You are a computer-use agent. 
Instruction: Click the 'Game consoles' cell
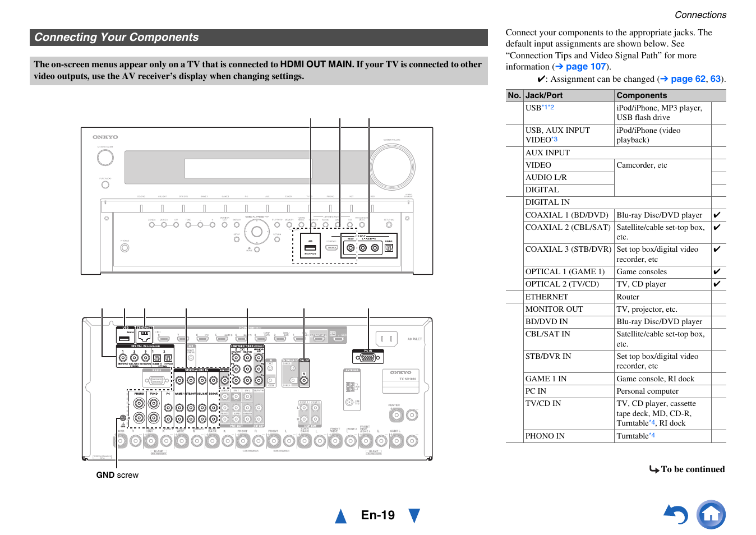click(x=663, y=271)
